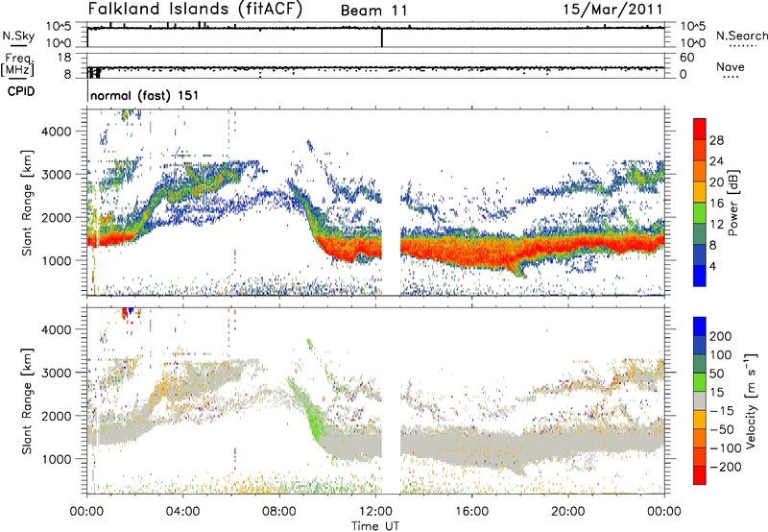Click the "50" value on Velocity colorbar
Screen dimensions: 768x532
coord(716,374)
